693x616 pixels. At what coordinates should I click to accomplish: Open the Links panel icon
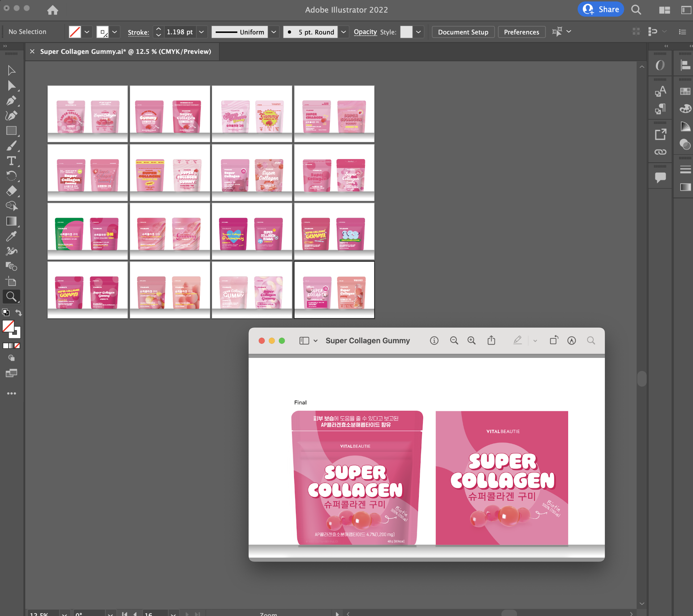660,152
